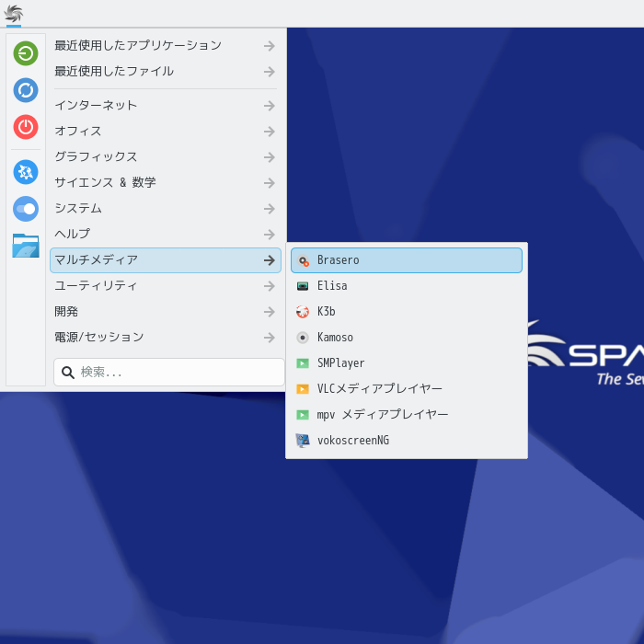Open the グラフィックス category
The width and height of the screenshot is (644, 644).
(x=166, y=157)
